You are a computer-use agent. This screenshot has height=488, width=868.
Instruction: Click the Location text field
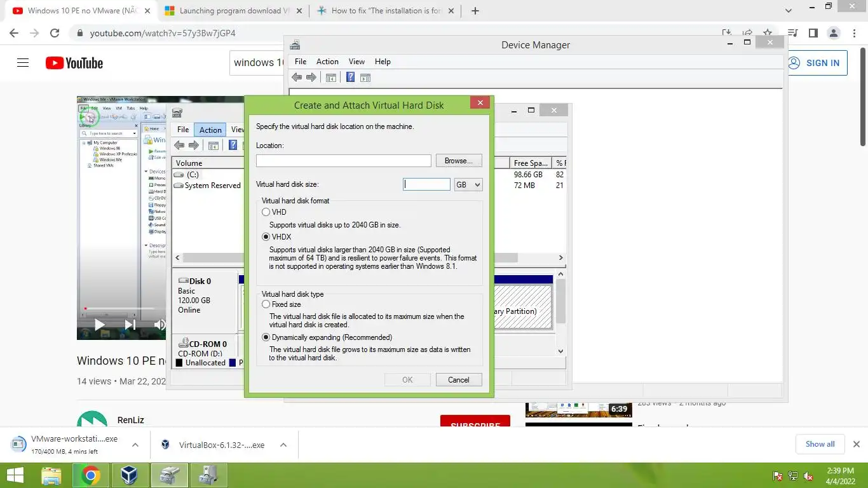click(x=344, y=161)
